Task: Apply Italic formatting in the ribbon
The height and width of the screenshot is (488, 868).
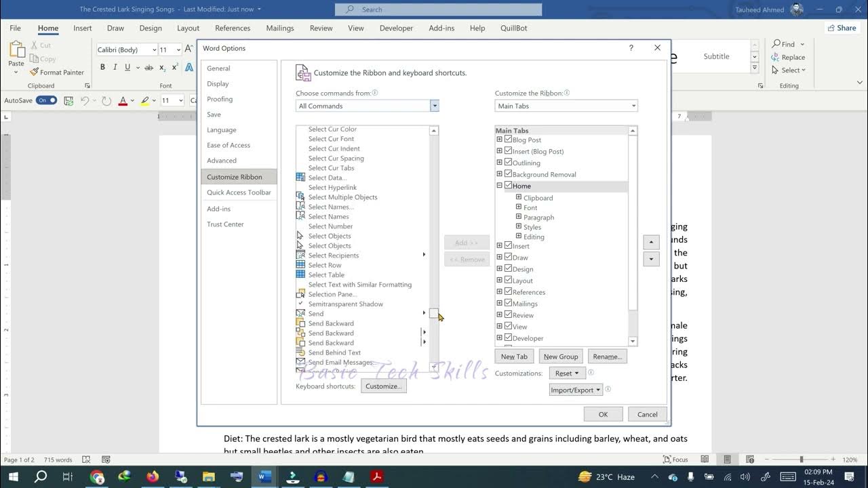Action: click(115, 67)
